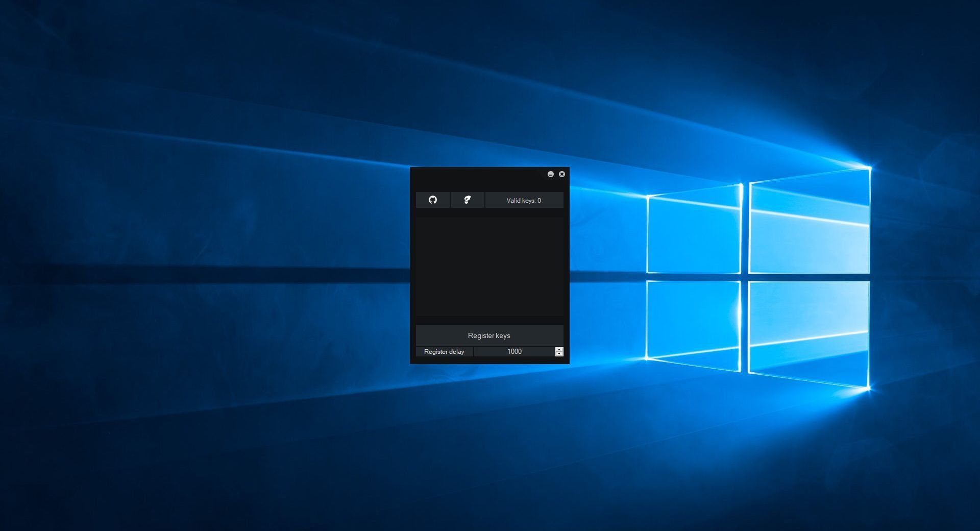
Task: Click the close icon on the title bar
Action: pos(562,174)
